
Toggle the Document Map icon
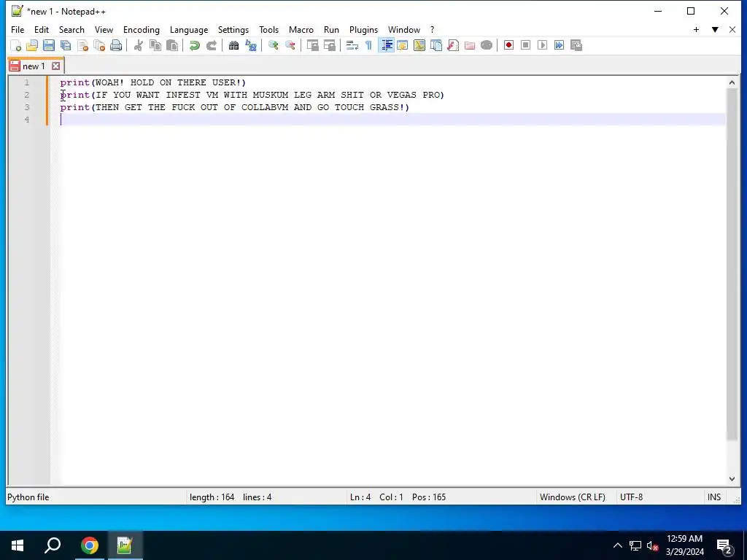coord(419,45)
